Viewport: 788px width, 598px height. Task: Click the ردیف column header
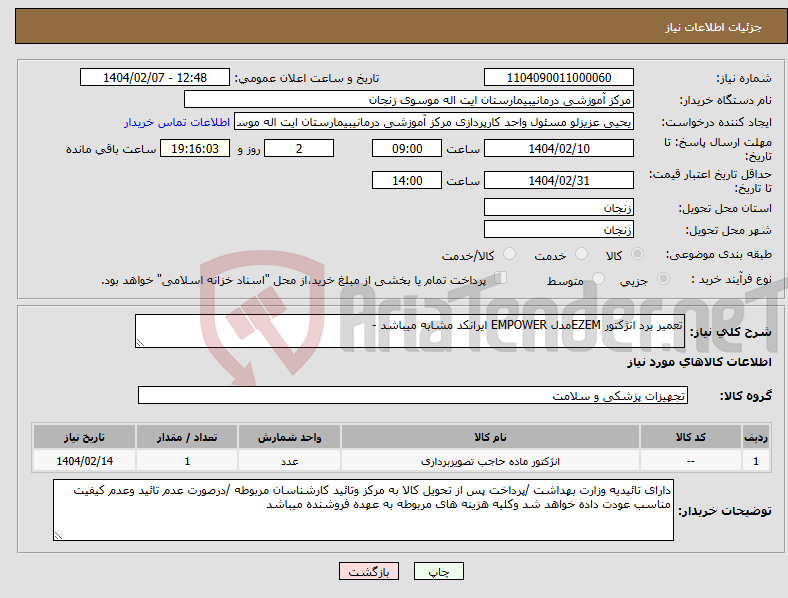click(x=756, y=437)
